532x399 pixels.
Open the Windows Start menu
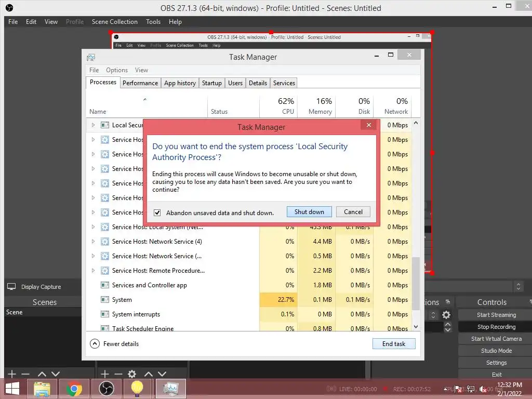[12, 389]
